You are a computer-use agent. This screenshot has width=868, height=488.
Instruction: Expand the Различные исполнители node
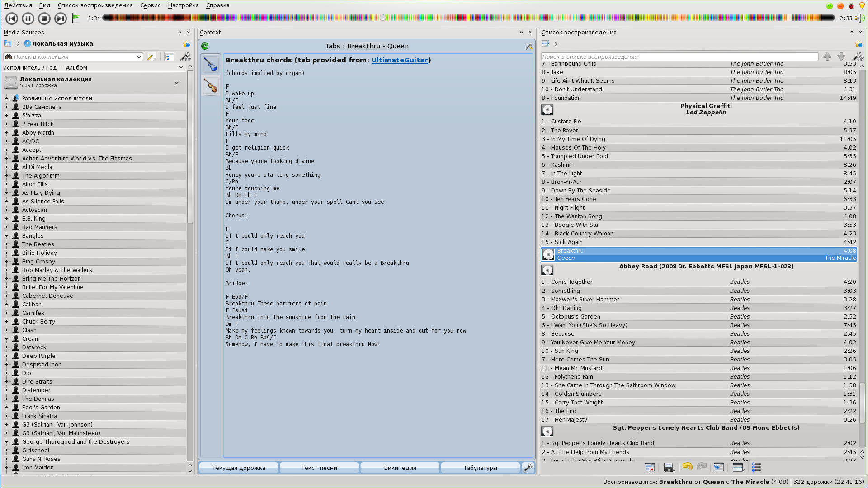pyautogui.click(x=6, y=98)
